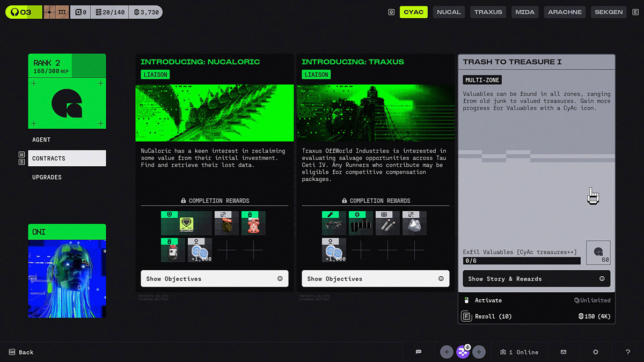Click the credits x1,000 reward under NuCaloric
The width and height of the screenshot is (644, 362).
200,250
